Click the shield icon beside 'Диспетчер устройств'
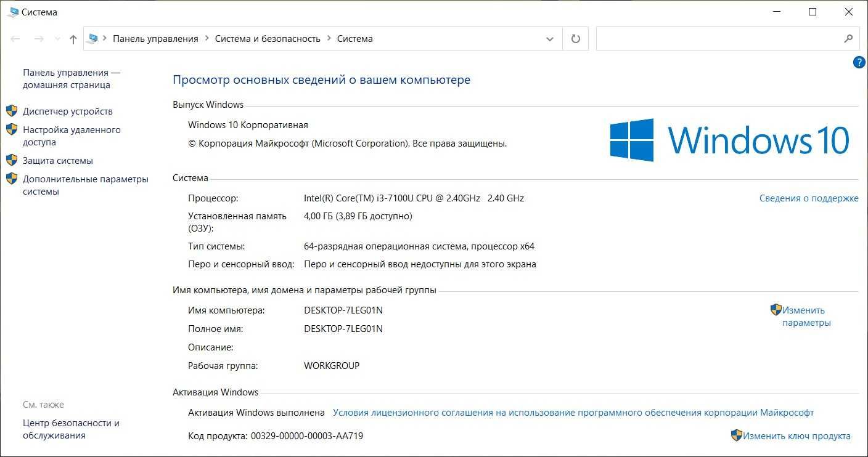868x457 pixels. click(12, 111)
